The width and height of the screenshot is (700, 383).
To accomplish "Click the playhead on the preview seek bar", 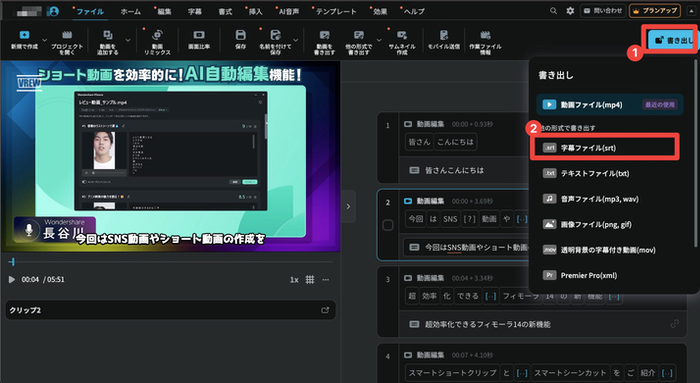I will tap(12, 262).
